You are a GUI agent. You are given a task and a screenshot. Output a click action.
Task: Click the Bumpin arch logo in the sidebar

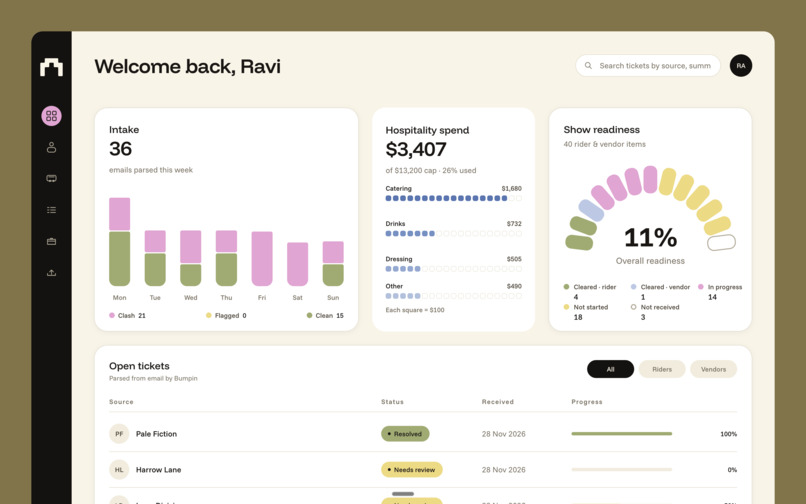(x=51, y=67)
